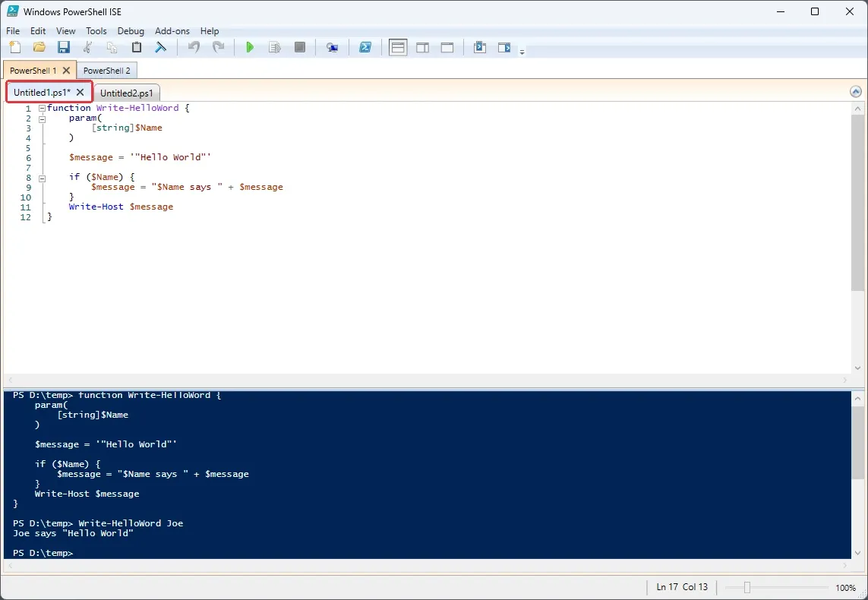Collapse param block at line 2
The image size is (868, 600).
point(42,118)
